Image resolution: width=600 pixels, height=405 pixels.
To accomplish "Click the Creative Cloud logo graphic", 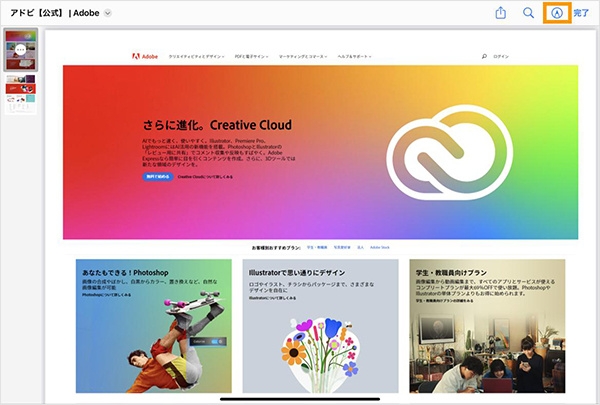I will [450, 152].
